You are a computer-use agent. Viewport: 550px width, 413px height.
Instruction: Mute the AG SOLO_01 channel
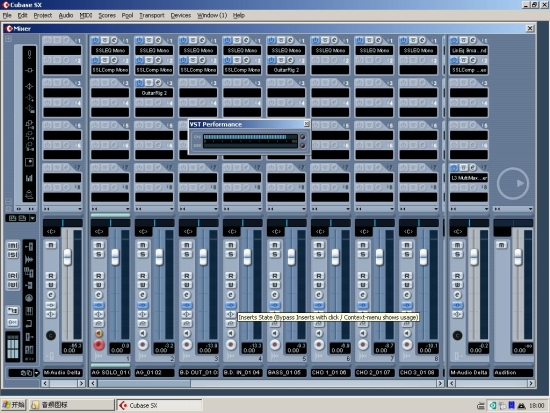click(99, 245)
